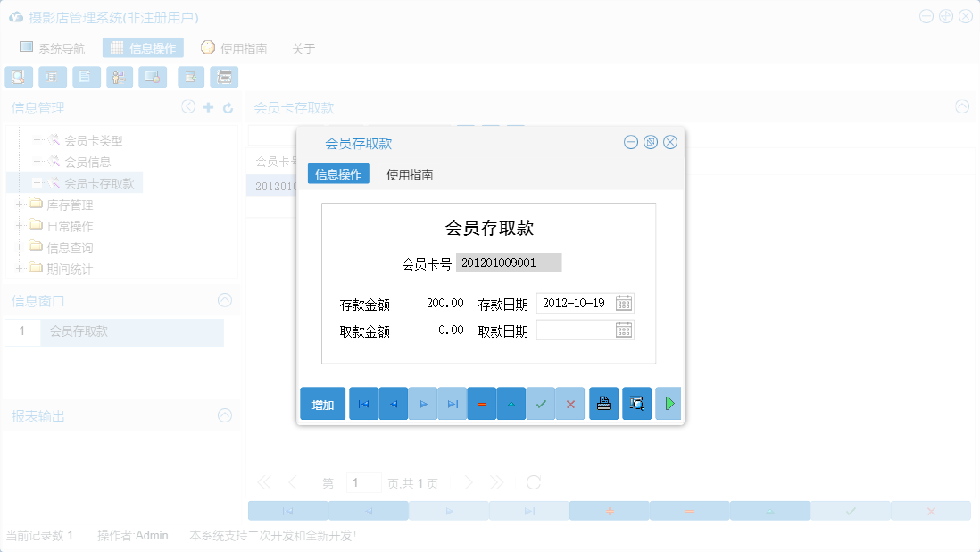
Task: Click the green run arrow in the dialog toolbar
Action: pos(669,403)
